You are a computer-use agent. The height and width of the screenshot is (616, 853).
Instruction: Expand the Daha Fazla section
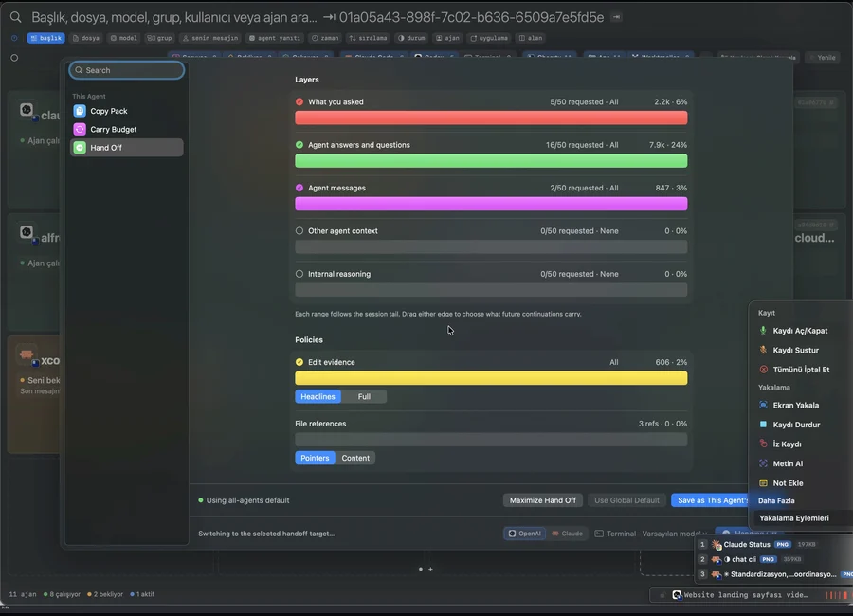pyautogui.click(x=775, y=500)
